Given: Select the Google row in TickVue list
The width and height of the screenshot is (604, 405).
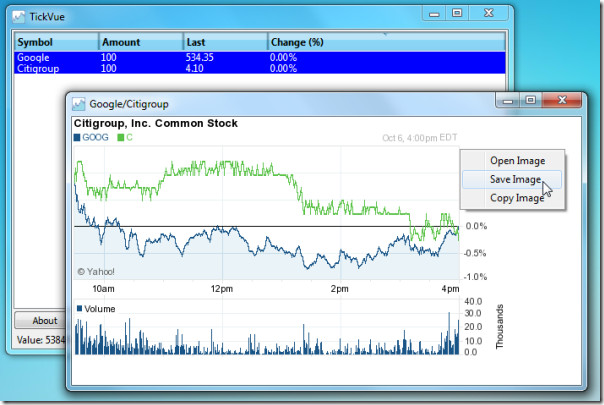Looking at the screenshot, I should pyautogui.click(x=260, y=57).
